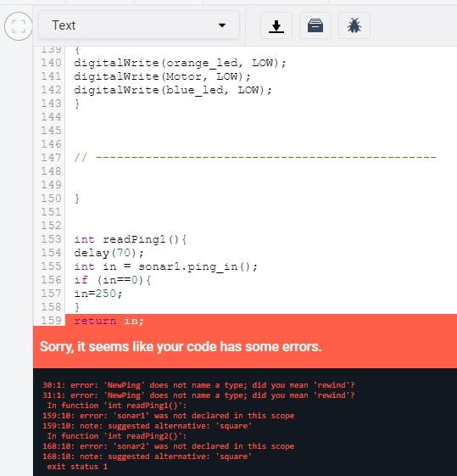Click the 168:10 suggested alternative 'square' note
The height and width of the screenshot is (476, 457).
coord(147,456)
